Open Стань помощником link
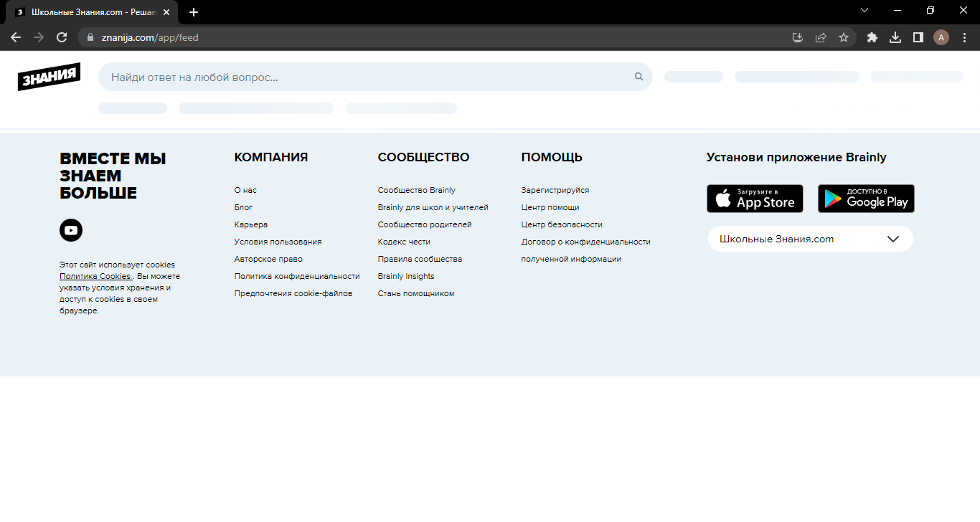Viewport: 980px width, 522px height. (416, 293)
